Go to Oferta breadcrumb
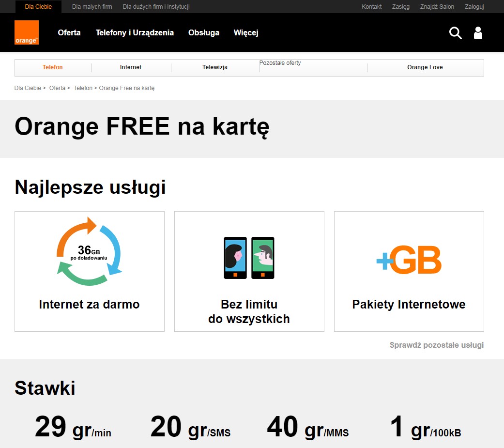The width and height of the screenshot is (504, 448). (x=57, y=88)
